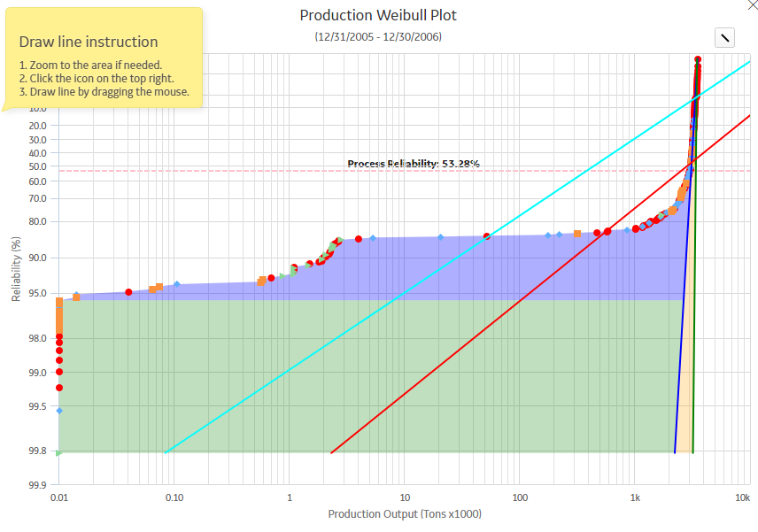This screenshot has width=758, height=532.
Task: Click the 50.0 reliability axis label
Action: [x=38, y=166]
